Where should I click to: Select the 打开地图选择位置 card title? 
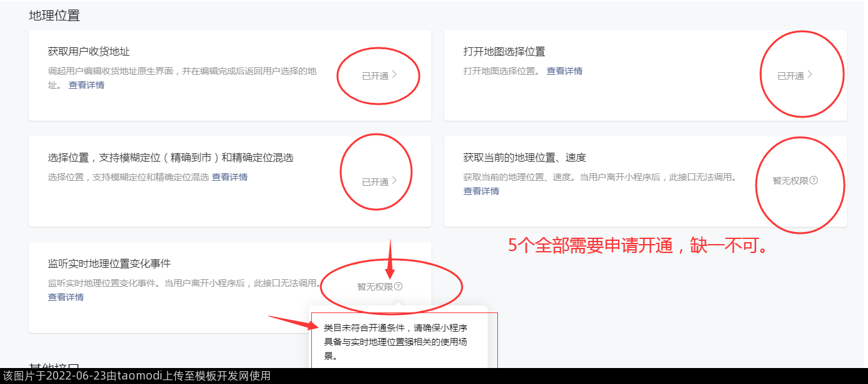tap(504, 51)
